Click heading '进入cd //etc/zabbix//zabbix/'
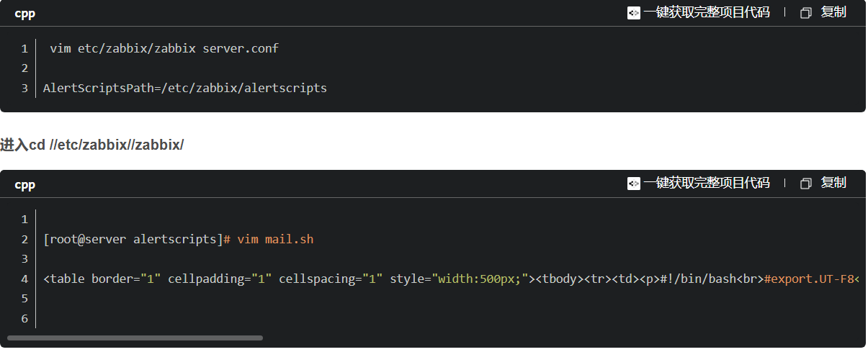 tap(92, 145)
